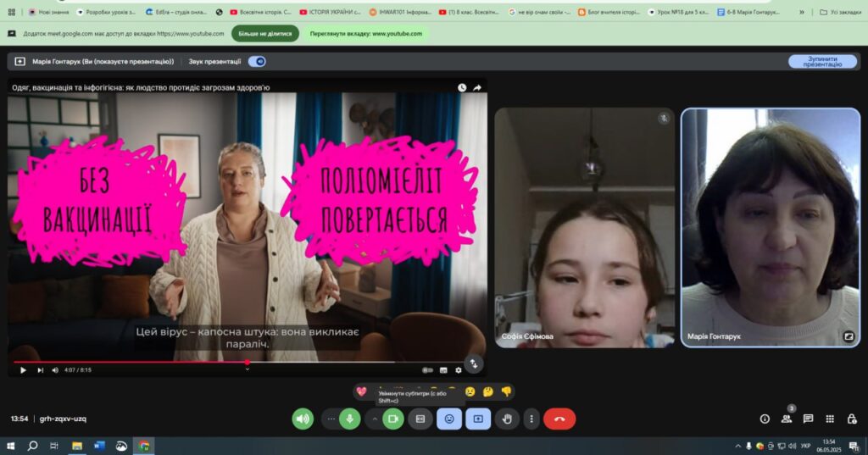
Task: Toggle the presentation audio switch
Action: click(257, 62)
